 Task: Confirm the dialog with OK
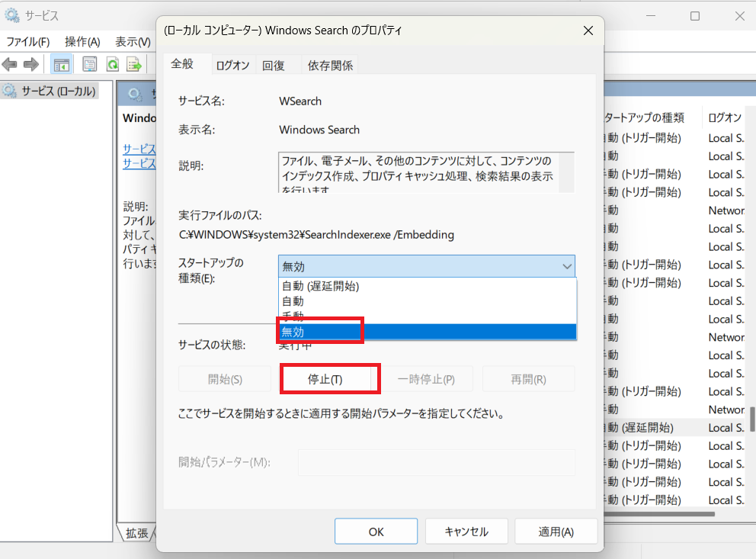pos(376,532)
